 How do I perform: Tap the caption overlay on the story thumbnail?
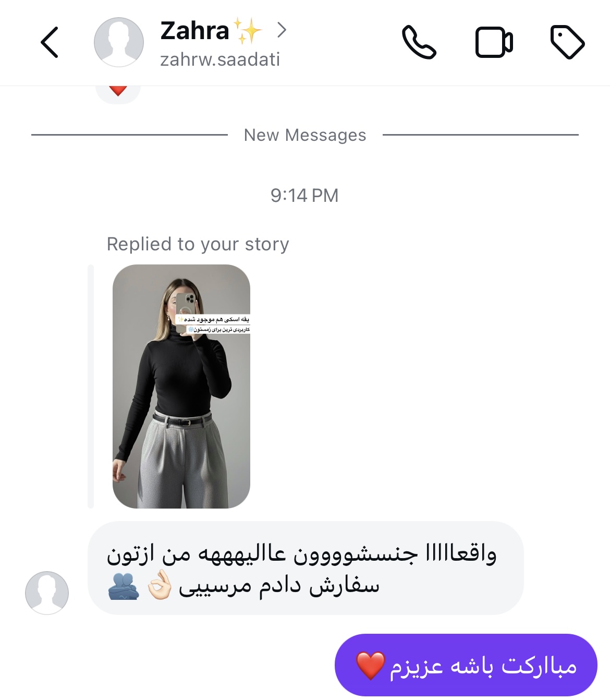coord(214,324)
